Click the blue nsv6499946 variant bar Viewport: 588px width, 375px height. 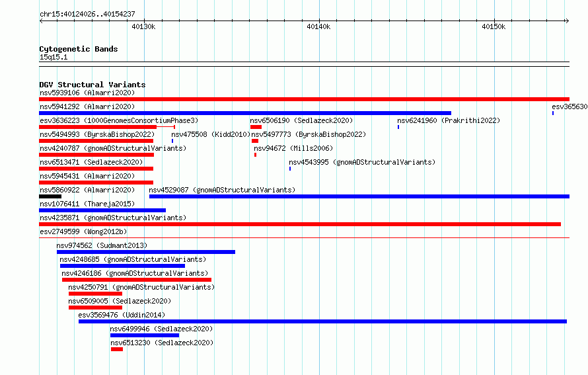(x=145, y=335)
